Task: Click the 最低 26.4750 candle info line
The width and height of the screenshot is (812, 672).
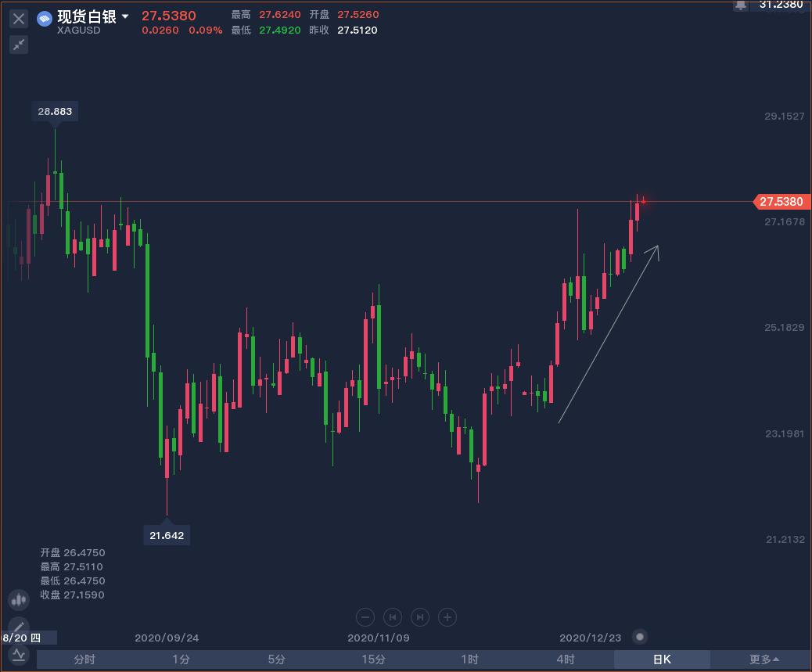Action: tap(73, 581)
